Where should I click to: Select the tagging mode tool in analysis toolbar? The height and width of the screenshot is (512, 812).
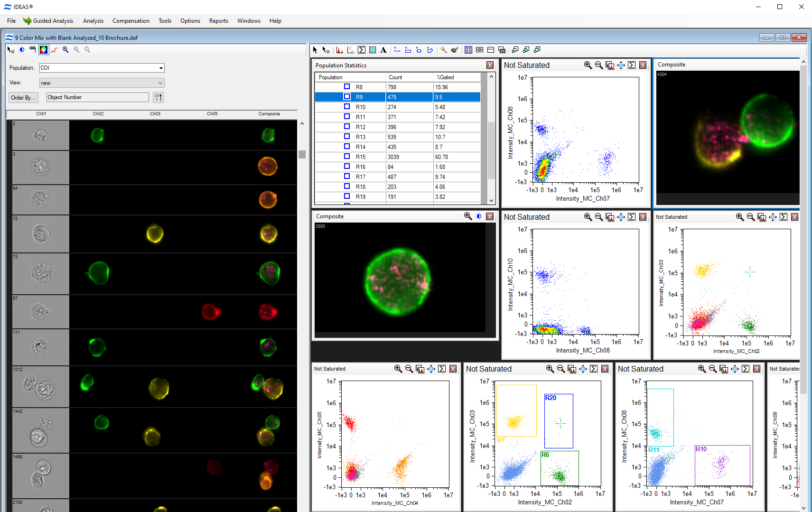click(x=326, y=50)
